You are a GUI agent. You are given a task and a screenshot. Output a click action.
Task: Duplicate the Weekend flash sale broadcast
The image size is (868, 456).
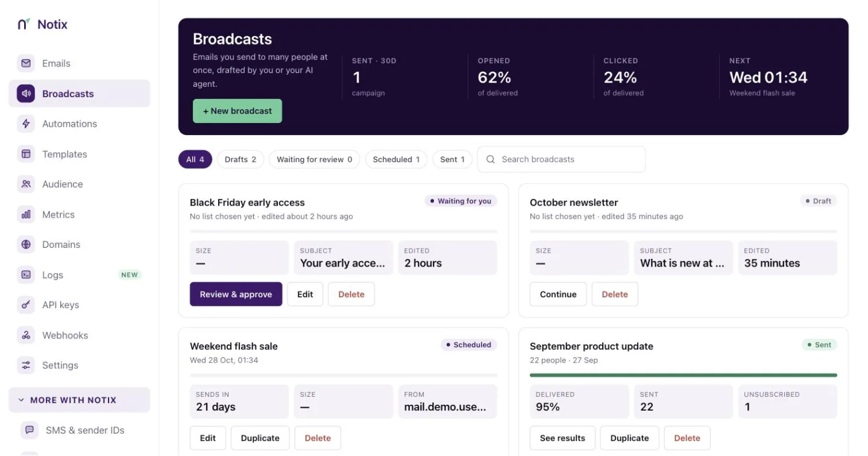(260, 438)
